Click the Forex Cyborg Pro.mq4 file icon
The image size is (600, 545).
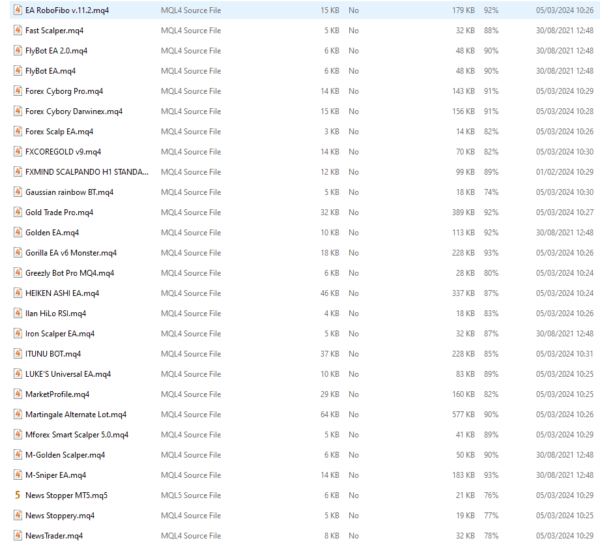[18, 91]
